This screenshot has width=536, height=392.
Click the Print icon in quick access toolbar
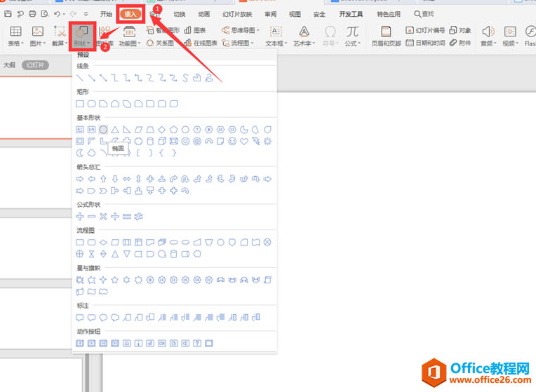32,14
